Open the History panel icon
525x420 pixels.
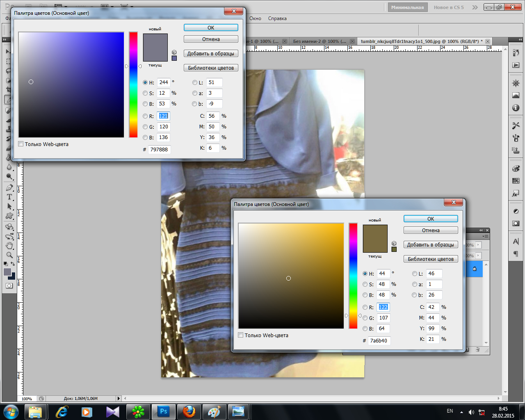516,53
